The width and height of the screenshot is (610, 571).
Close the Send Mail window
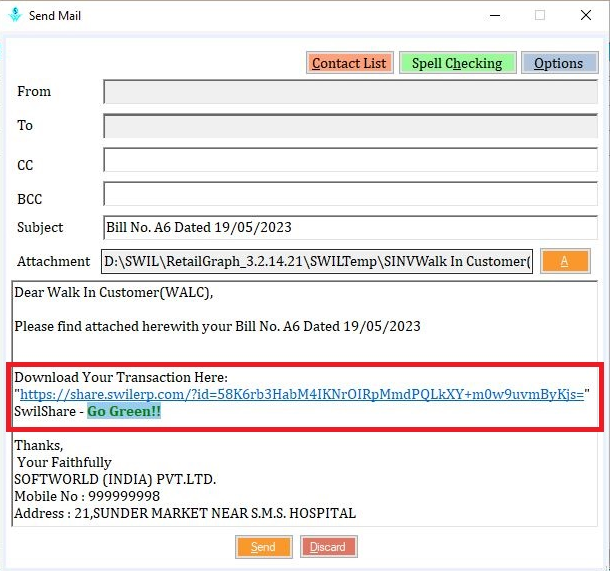(x=586, y=16)
